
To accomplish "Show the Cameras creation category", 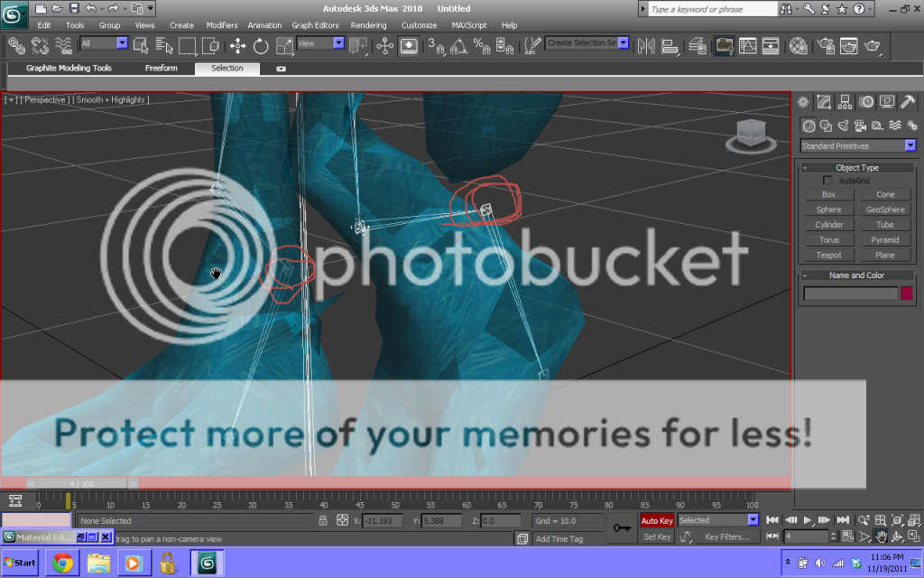I will pos(860,125).
